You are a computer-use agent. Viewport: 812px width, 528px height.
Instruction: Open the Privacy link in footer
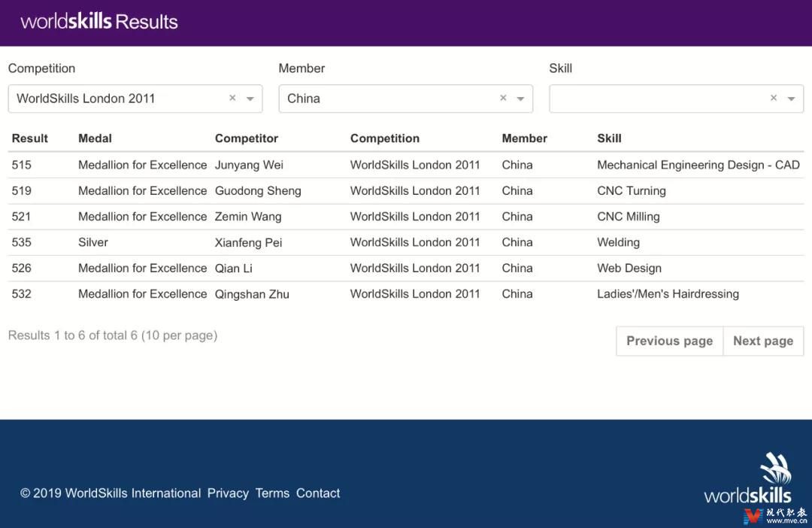coord(228,493)
